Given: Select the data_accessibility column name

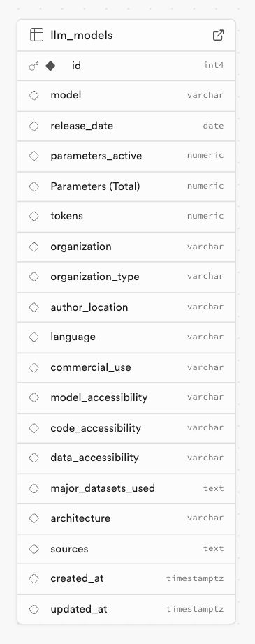Looking at the screenshot, I should pyautogui.click(x=94, y=458).
